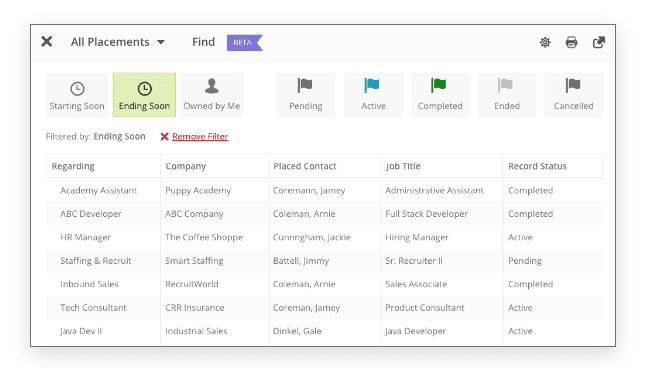Click Active status in HR Manager row
Viewport: 646px width, 383px height.
click(x=520, y=237)
